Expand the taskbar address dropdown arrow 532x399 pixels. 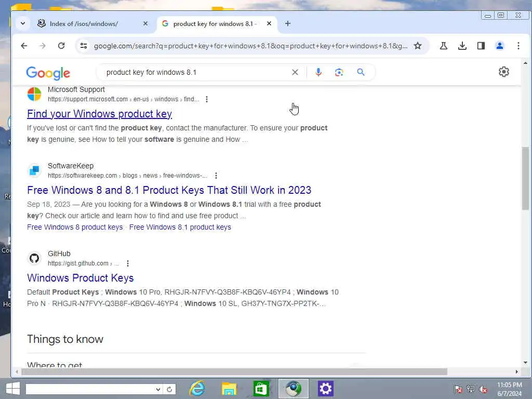(x=158, y=389)
